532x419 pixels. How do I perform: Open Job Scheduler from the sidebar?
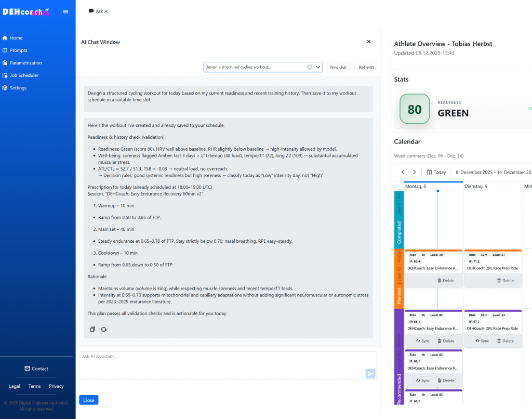pos(24,75)
